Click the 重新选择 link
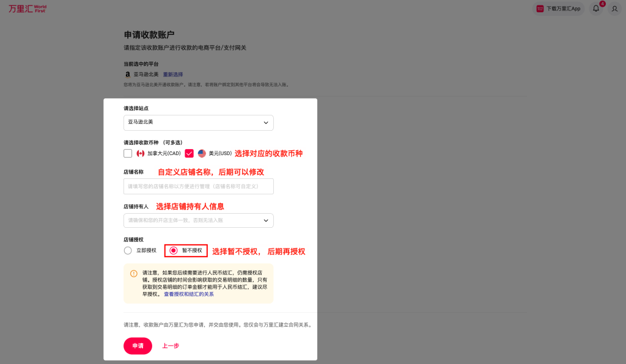The height and width of the screenshot is (364, 626). pos(172,75)
